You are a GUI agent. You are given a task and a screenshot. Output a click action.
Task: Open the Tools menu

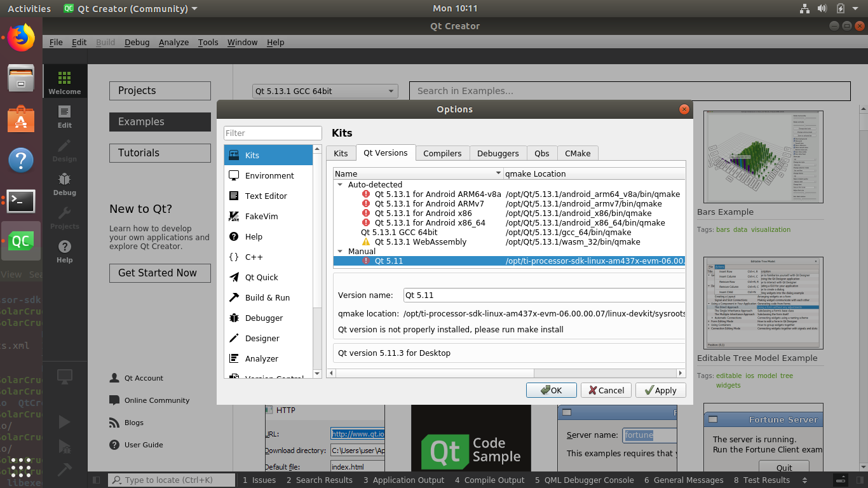208,42
